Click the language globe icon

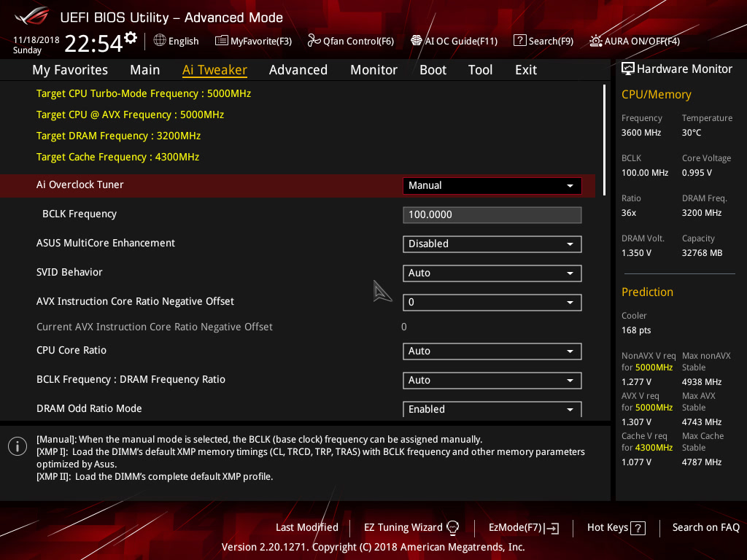[160, 41]
